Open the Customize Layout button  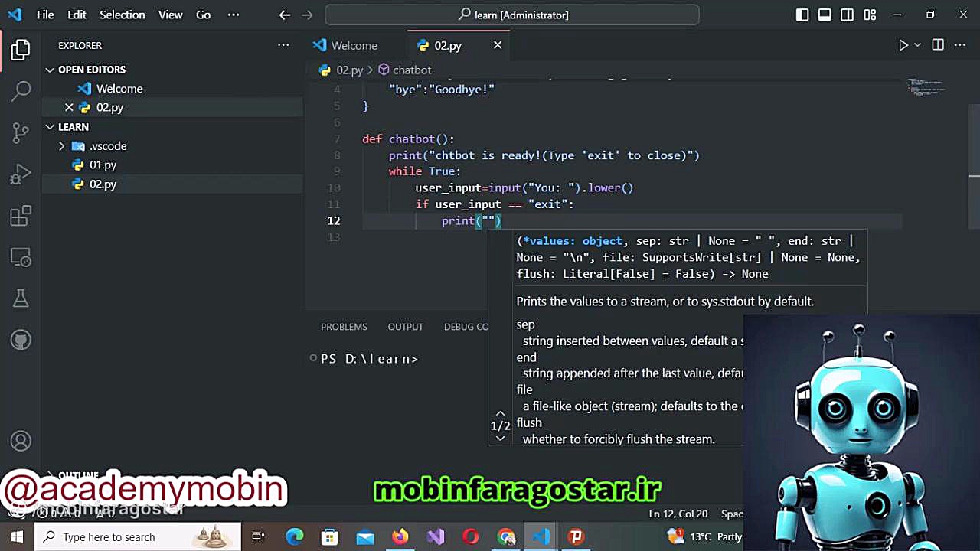click(870, 15)
